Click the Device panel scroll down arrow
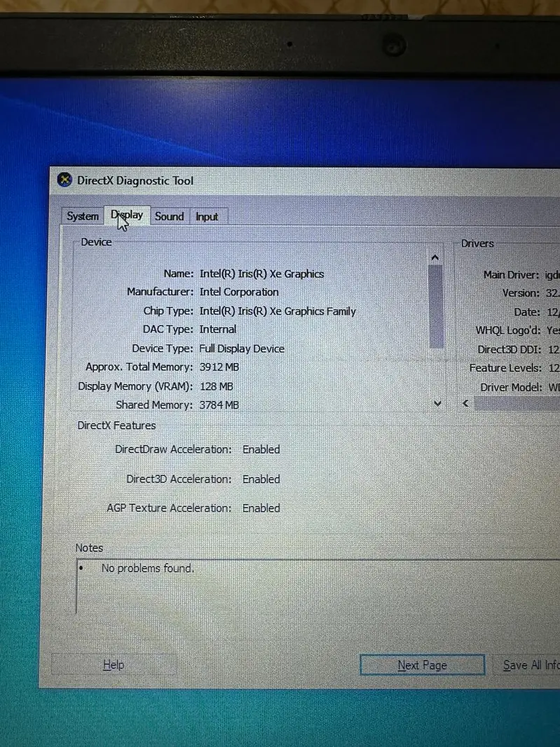This screenshot has width=560, height=747. click(x=437, y=404)
